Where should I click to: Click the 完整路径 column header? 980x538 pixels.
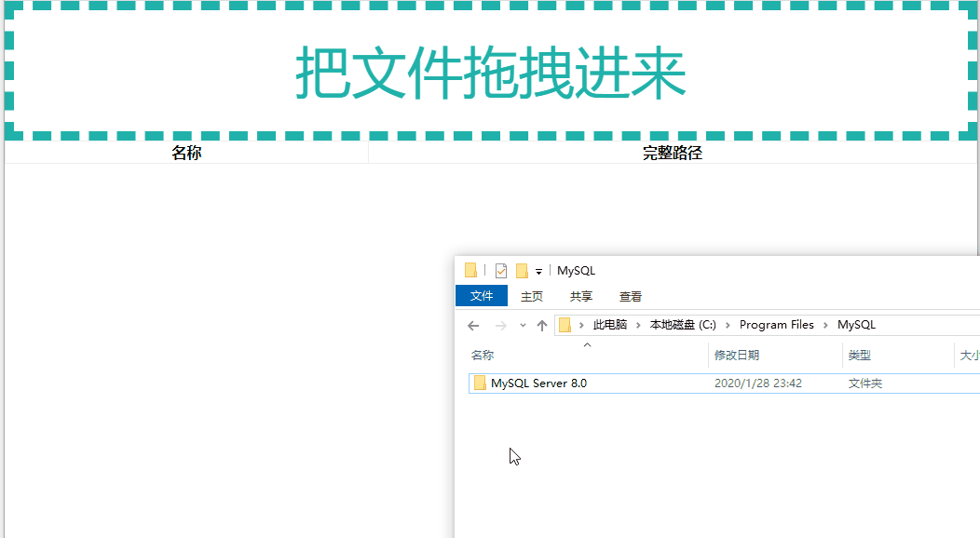coord(673,152)
